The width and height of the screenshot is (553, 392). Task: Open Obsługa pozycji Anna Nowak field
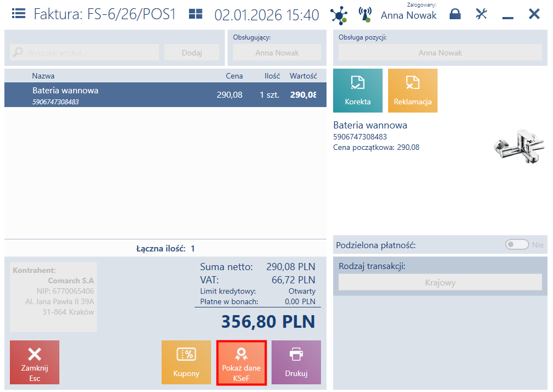pyautogui.click(x=440, y=53)
